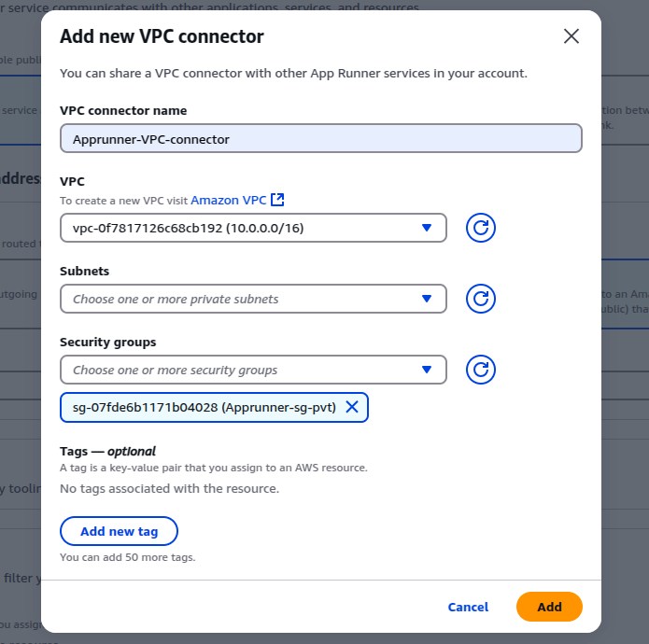Remove the Apprunner-sg-pvt security group token
The width and height of the screenshot is (649, 644).
pos(352,407)
